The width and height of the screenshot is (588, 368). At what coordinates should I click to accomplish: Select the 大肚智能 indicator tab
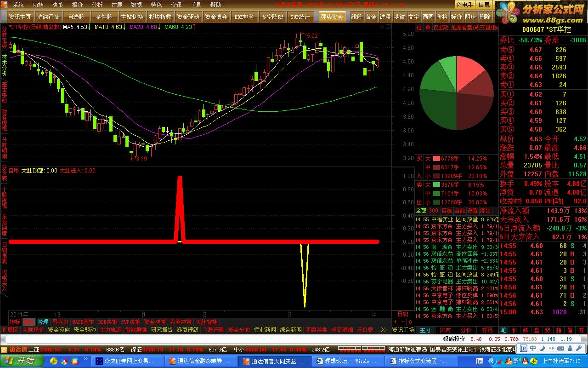click(x=206, y=322)
